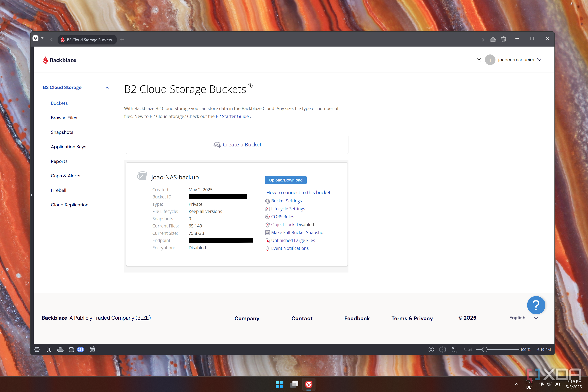Open Browse Files in the sidebar

click(x=64, y=118)
